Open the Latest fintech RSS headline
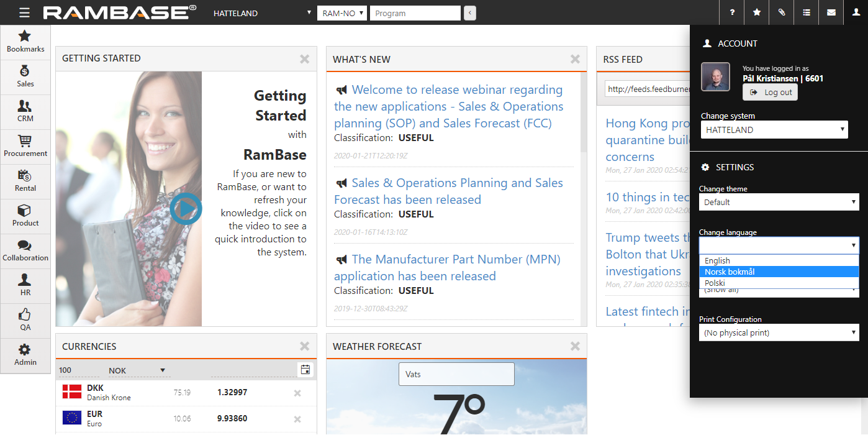The height and width of the screenshot is (435, 868). click(x=648, y=311)
